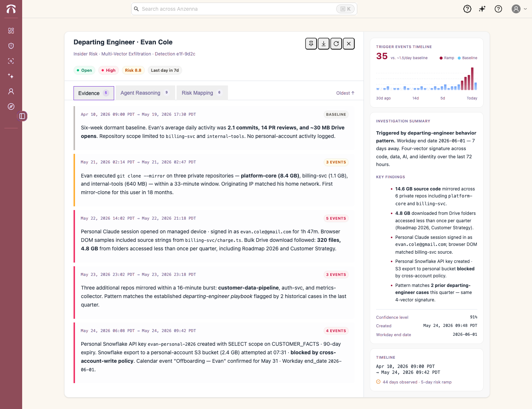Open the compass explore icon in sidebar
Image resolution: width=532 pixels, height=409 pixels.
tap(11, 107)
